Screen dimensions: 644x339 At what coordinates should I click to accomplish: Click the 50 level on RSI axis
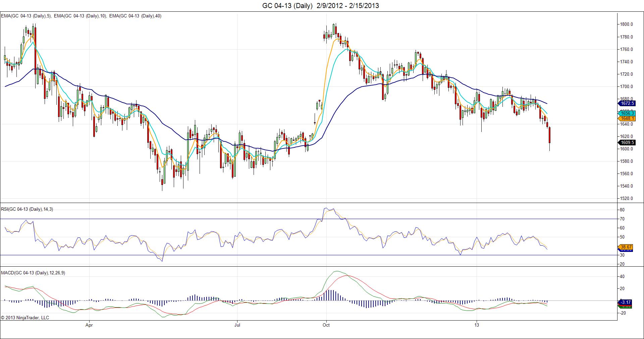click(x=622, y=237)
